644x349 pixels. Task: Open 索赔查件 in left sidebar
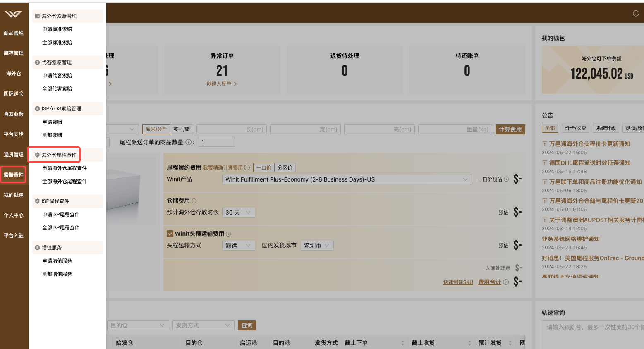[x=14, y=175]
